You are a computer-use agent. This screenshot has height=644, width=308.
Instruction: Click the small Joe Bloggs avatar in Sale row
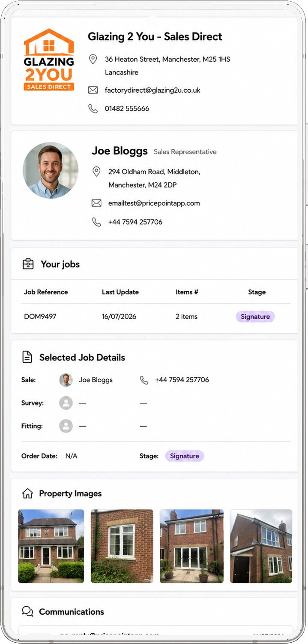coord(66,380)
